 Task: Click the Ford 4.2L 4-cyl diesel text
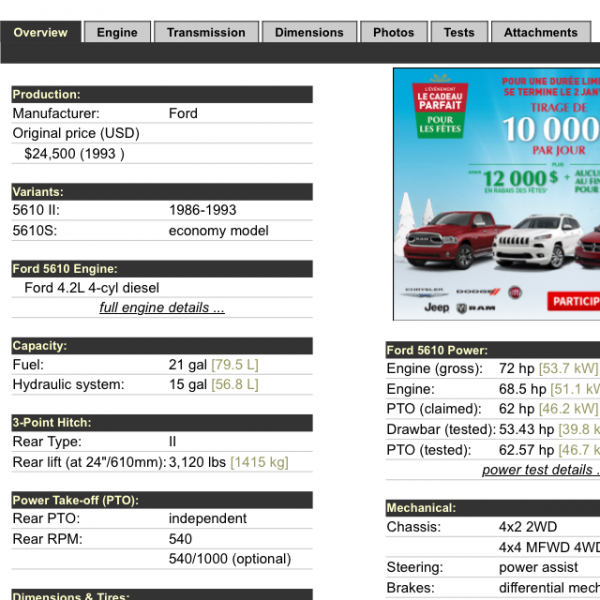(92, 288)
